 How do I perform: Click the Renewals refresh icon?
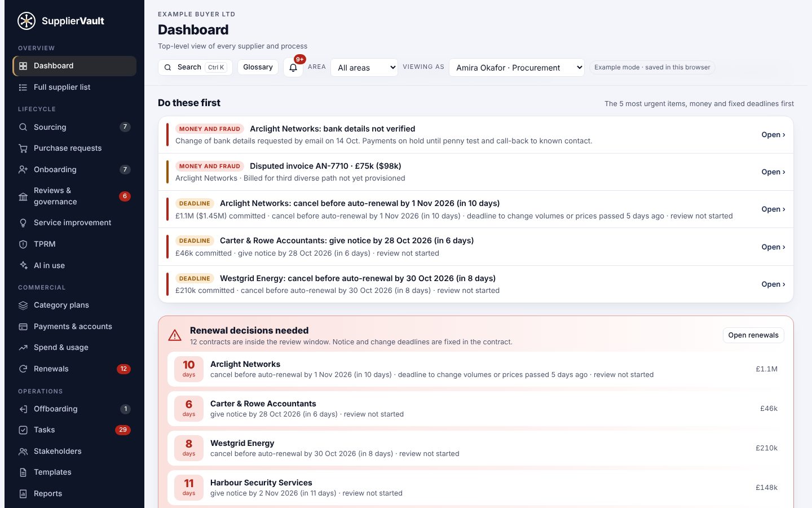(x=23, y=369)
